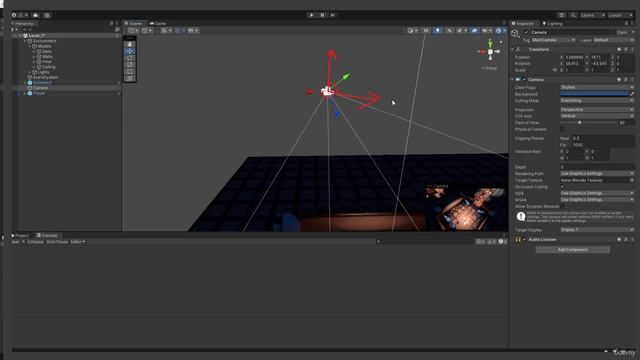Screen dimensions: 640x360
Task: Switch to the Console tab
Action: 47,236
